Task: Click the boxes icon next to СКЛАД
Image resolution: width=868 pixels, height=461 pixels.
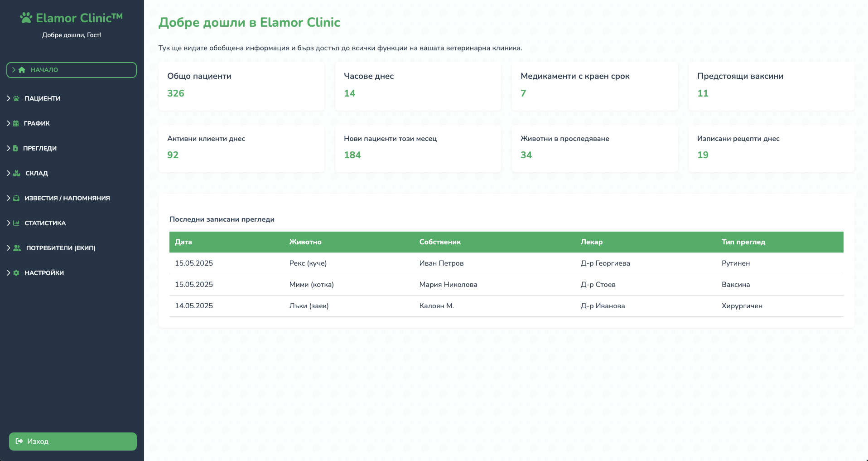Action: click(x=17, y=173)
